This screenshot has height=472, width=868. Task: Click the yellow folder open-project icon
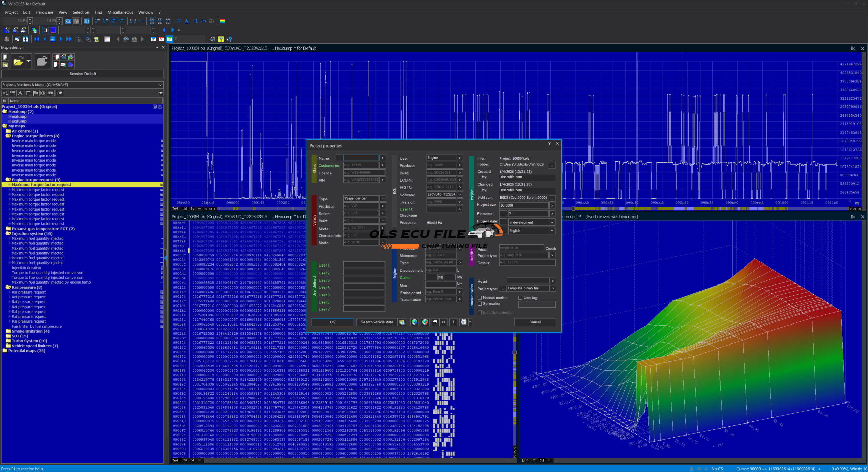18,61
